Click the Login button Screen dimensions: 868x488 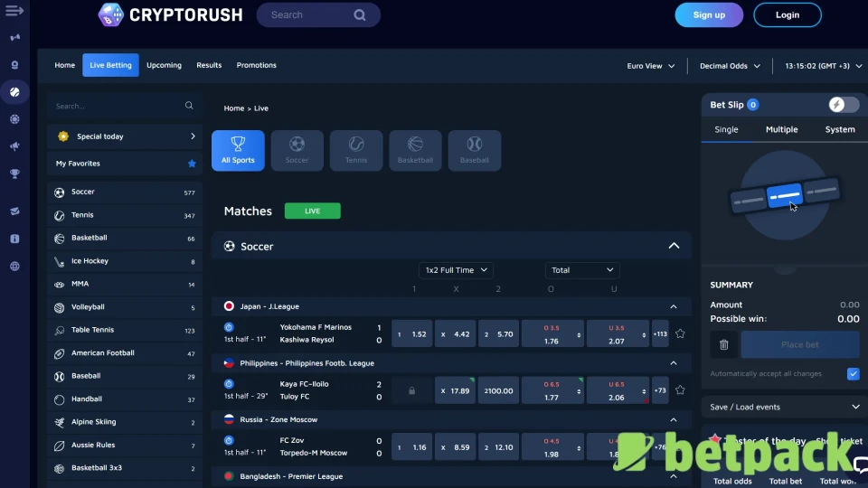[x=788, y=15]
